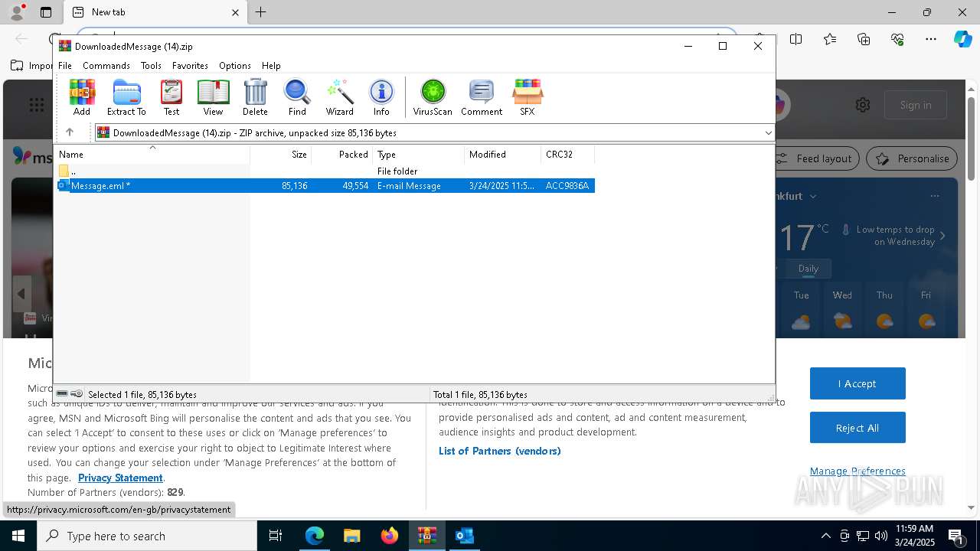The width and height of the screenshot is (980, 551).
Task: Open Task View on taskbar
Action: pos(276,536)
